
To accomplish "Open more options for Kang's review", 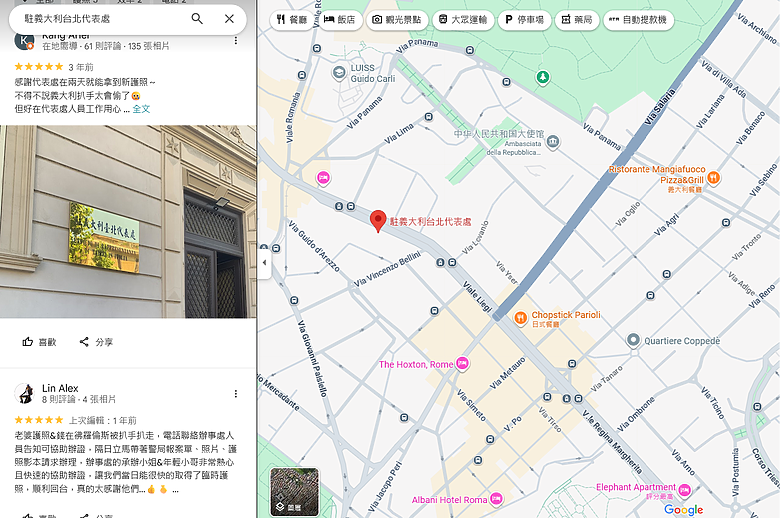I will (236, 40).
